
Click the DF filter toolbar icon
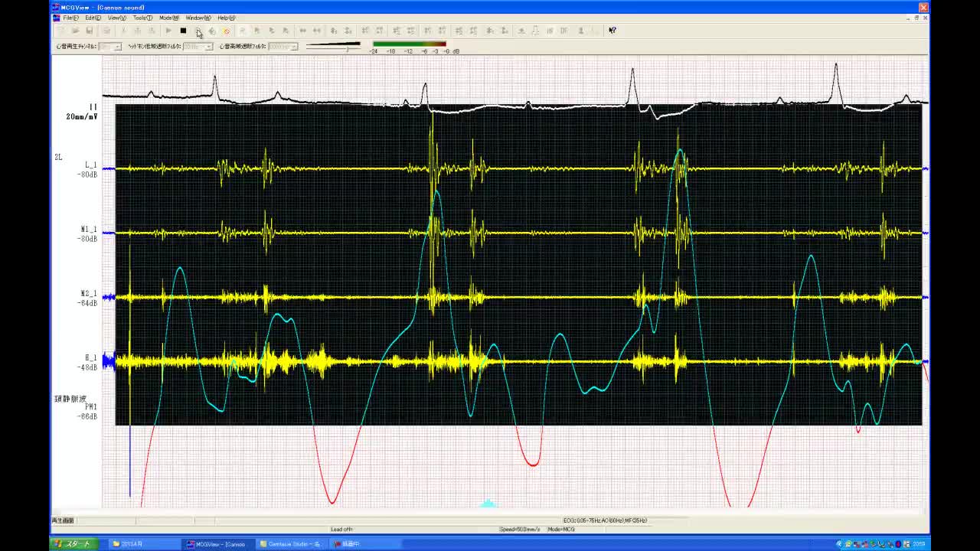[564, 31]
